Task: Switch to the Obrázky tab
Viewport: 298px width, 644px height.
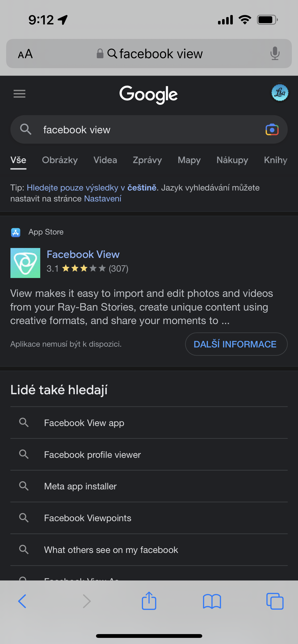Action: pyautogui.click(x=60, y=160)
